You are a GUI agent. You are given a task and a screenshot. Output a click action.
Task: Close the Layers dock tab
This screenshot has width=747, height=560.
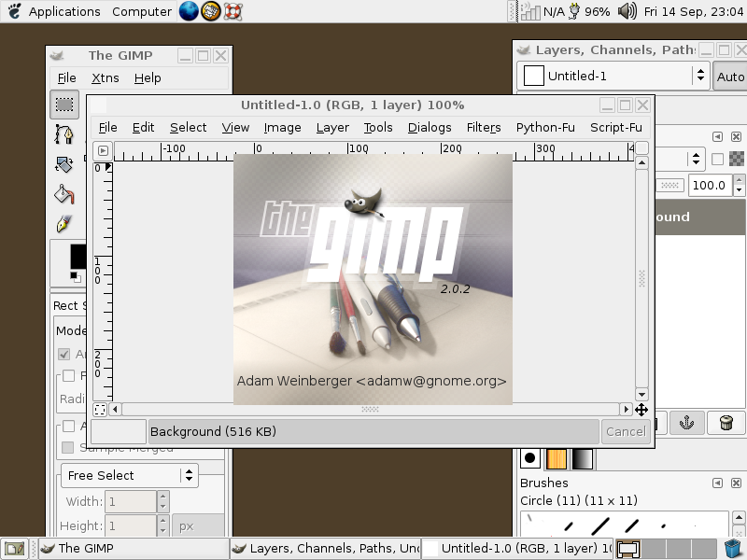[736, 136]
